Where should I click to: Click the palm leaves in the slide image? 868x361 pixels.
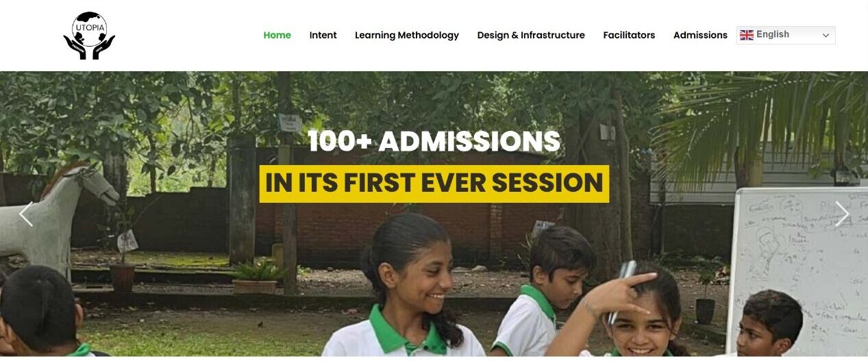click(x=760, y=123)
